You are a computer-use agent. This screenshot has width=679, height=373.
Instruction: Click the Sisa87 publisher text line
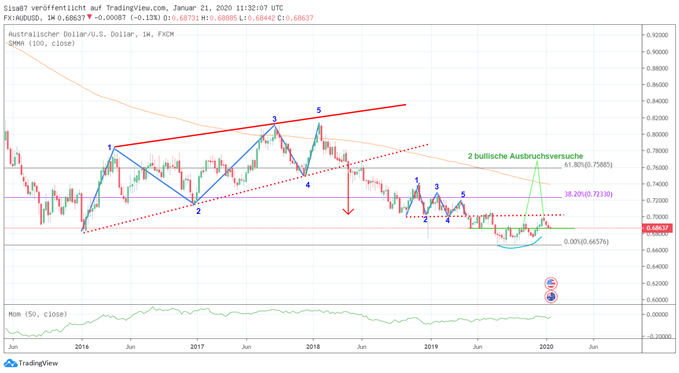(x=143, y=8)
